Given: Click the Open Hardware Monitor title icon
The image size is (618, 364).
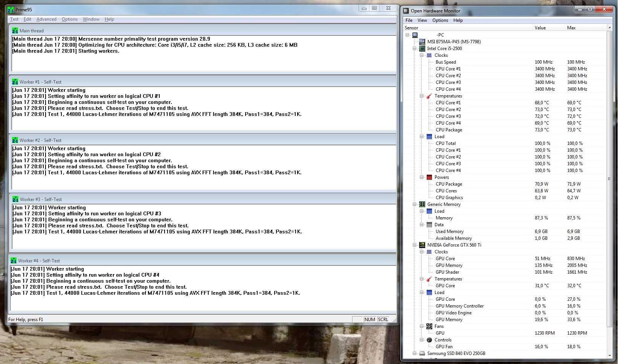Looking at the screenshot, I should pos(406,11).
